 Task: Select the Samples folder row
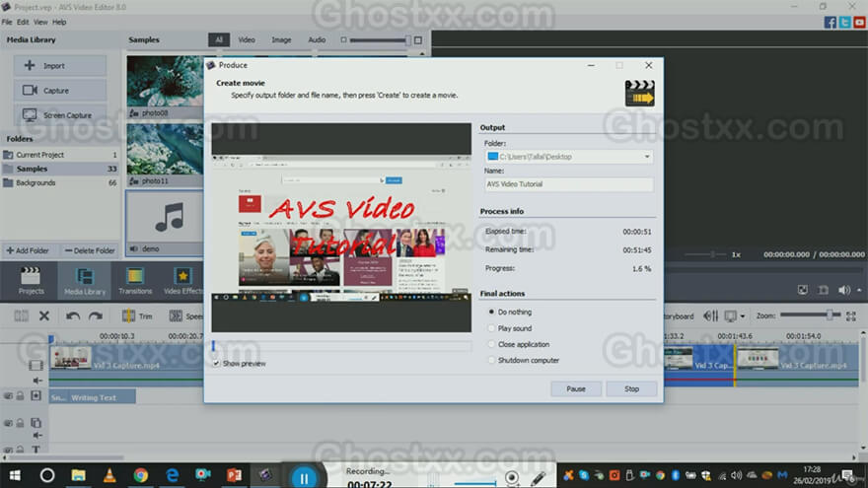60,169
